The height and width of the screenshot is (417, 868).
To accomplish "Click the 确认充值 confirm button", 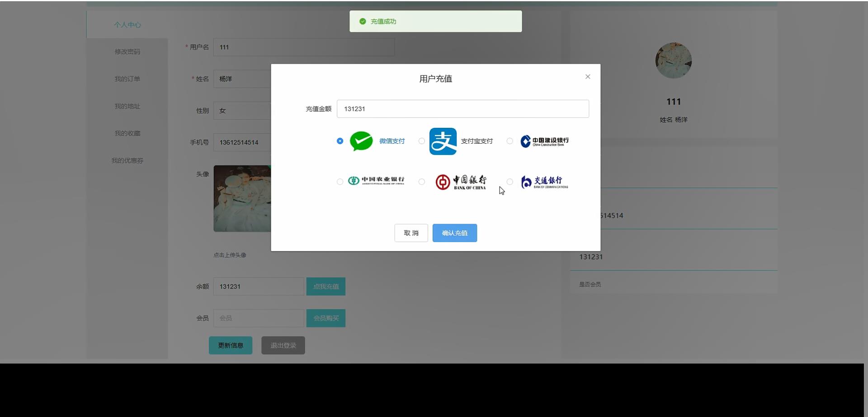I will (454, 233).
